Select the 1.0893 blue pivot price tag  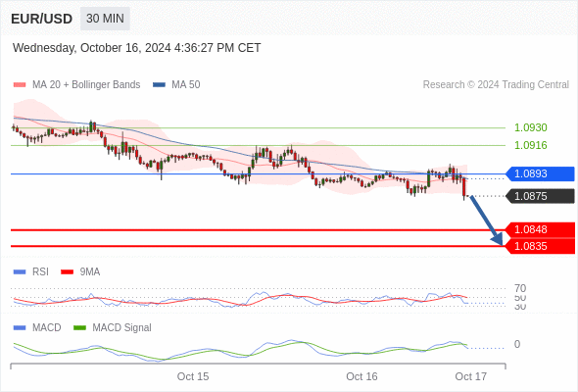coord(540,173)
